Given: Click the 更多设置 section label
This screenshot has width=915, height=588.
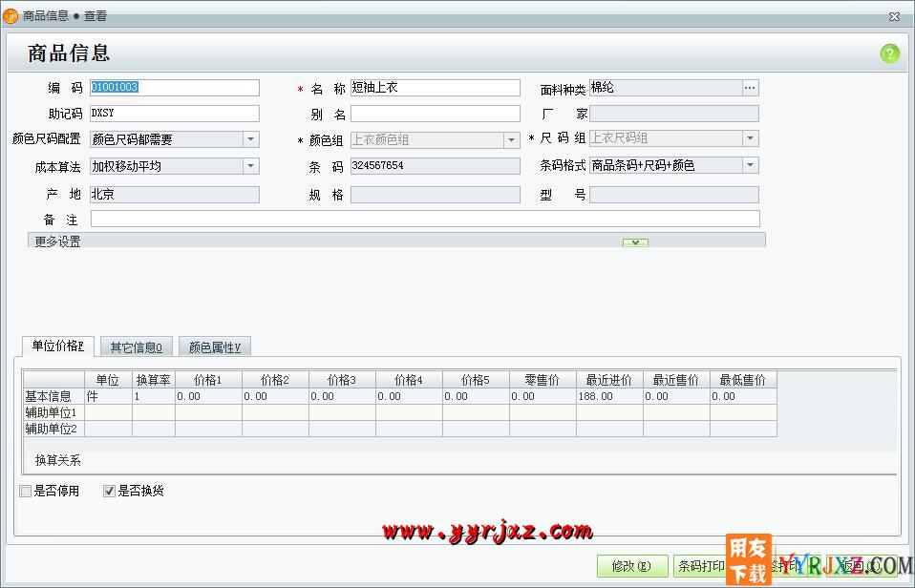Looking at the screenshot, I should (x=57, y=241).
